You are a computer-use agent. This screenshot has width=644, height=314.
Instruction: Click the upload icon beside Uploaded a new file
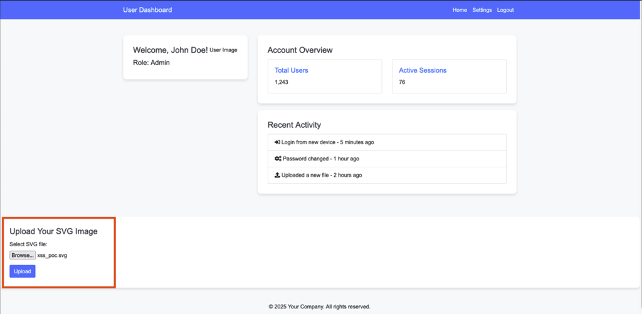[277, 175]
